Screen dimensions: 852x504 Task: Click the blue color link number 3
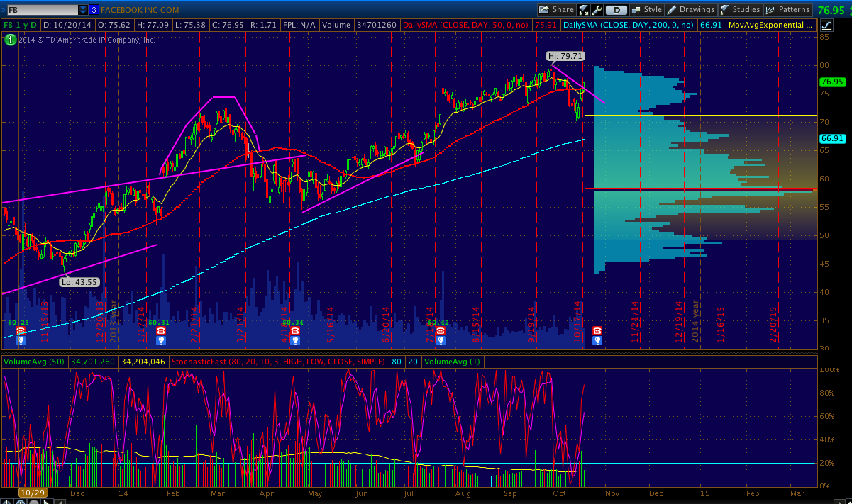(94, 10)
